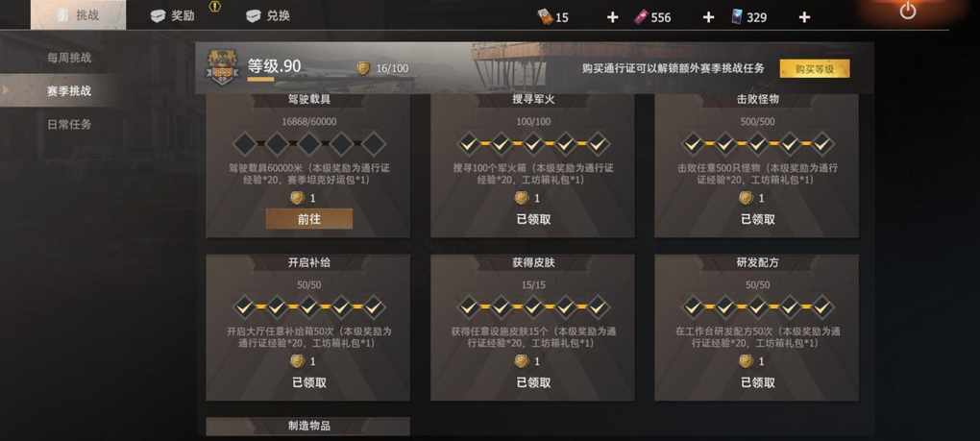The height and width of the screenshot is (441, 980).
Task: Click the level 90 badge emblem
Action: 222,67
